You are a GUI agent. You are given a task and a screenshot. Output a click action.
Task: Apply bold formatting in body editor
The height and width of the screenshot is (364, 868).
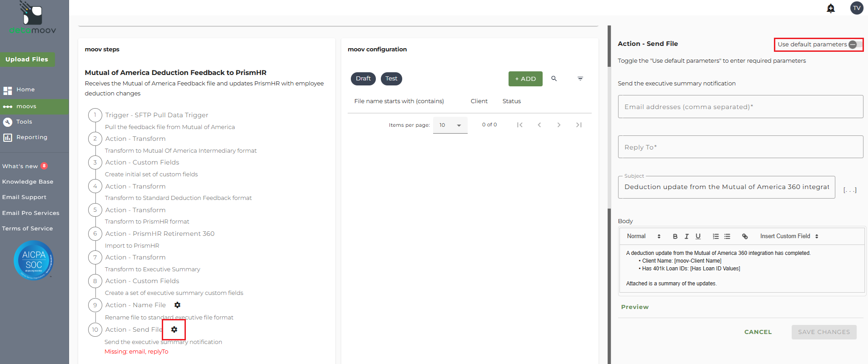pyautogui.click(x=675, y=236)
